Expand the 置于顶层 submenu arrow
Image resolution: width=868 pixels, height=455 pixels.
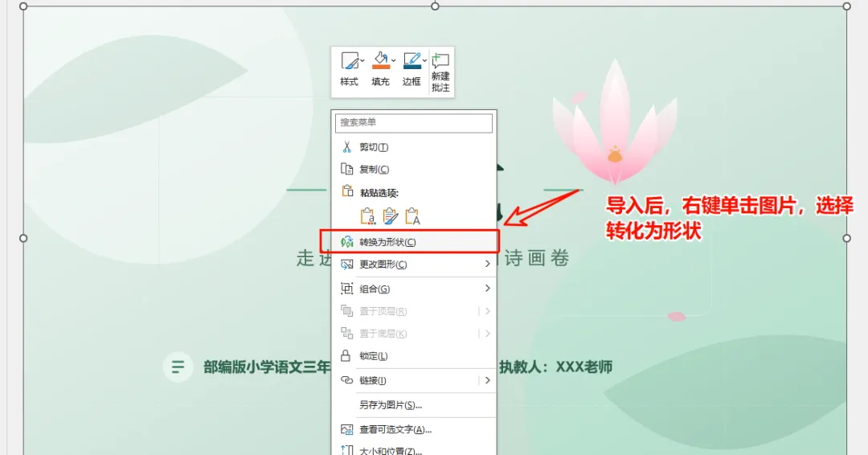tap(487, 311)
